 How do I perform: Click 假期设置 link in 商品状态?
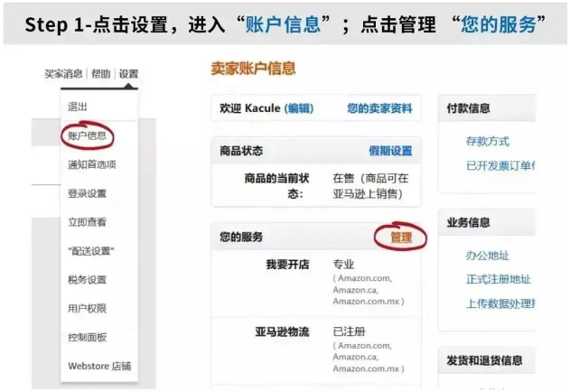(389, 151)
